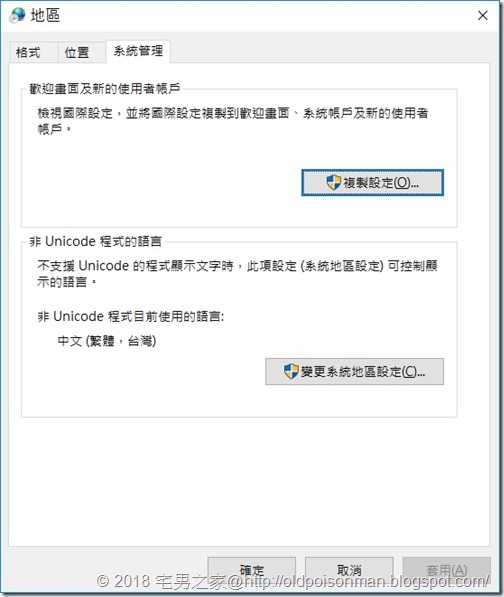
Task: Close the 地區 dialog window
Action: coord(483,15)
